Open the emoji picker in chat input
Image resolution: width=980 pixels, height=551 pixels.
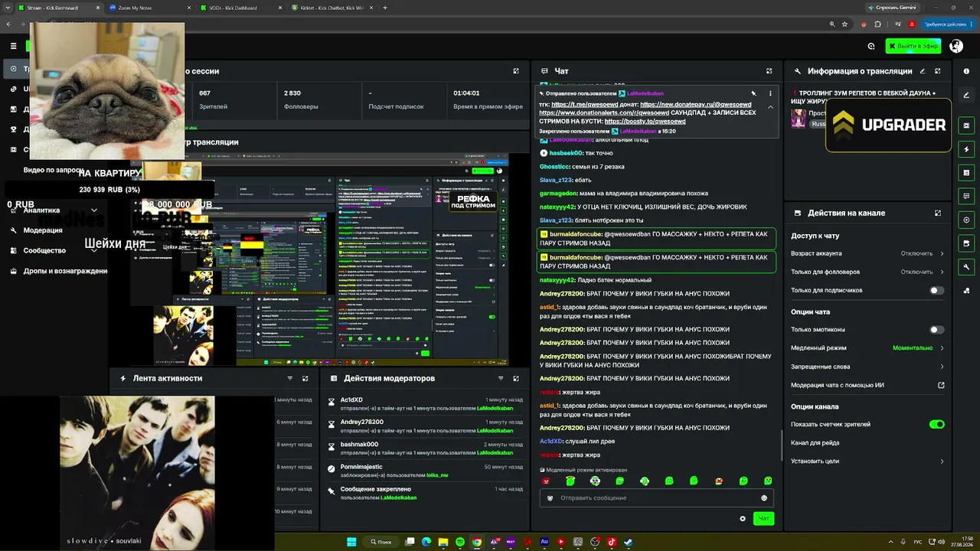(x=764, y=498)
